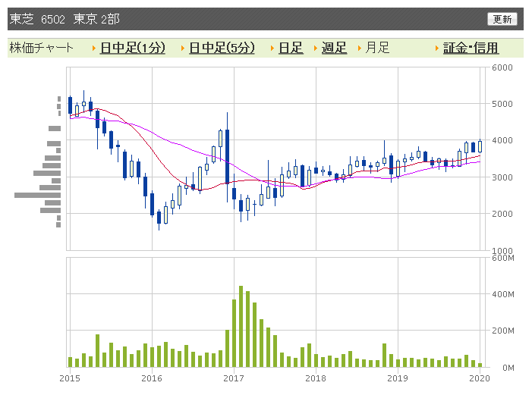Screen dimensions: 532x395
Task: Click the 400M volume axis label
Action: (x=503, y=294)
